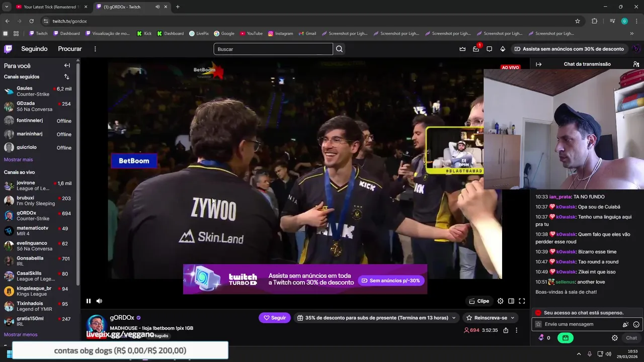
Task: Follow gORDOx with Seguir button
Action: (275, 318)
